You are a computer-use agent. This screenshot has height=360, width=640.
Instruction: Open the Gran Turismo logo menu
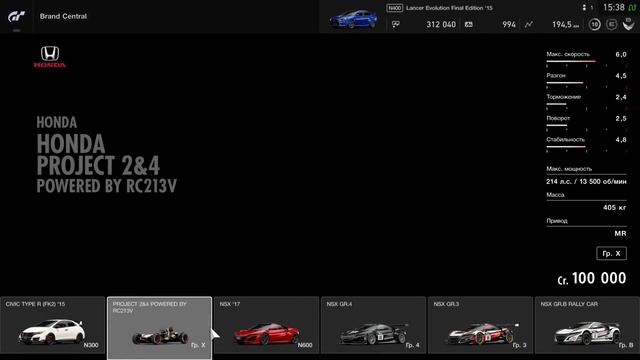click(16, 16)
